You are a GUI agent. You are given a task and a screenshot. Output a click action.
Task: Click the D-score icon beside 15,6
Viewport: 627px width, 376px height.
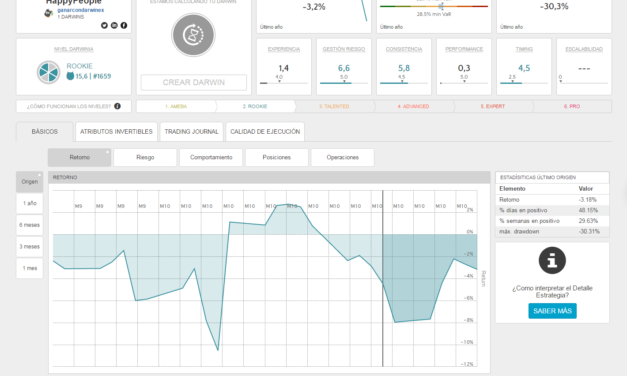tap(70, 76)
